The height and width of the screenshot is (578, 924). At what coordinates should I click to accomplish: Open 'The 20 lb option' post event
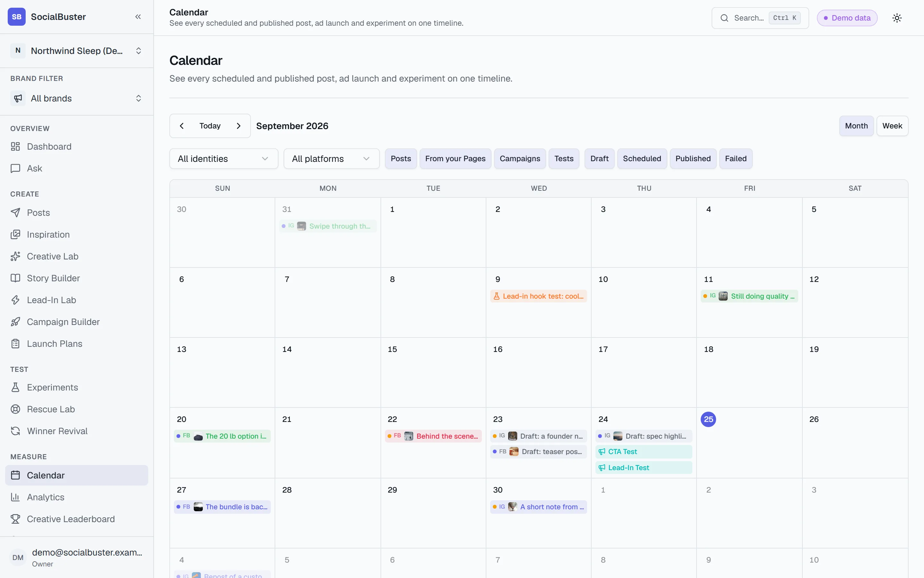pyautogui.click(x=222, y=436)
